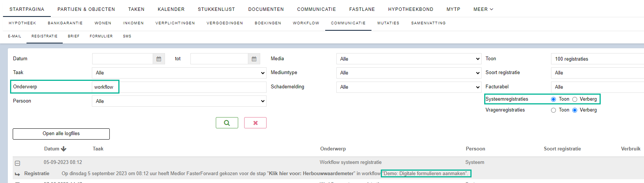Click the Onderwerp column header
The width and height of the screenshot is (644, 183).
(333, 149)
